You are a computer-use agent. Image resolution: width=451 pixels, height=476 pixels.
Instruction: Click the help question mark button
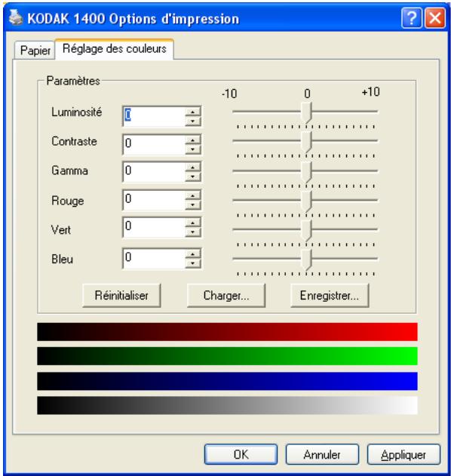pyautogui.click(x=412, y=18)
